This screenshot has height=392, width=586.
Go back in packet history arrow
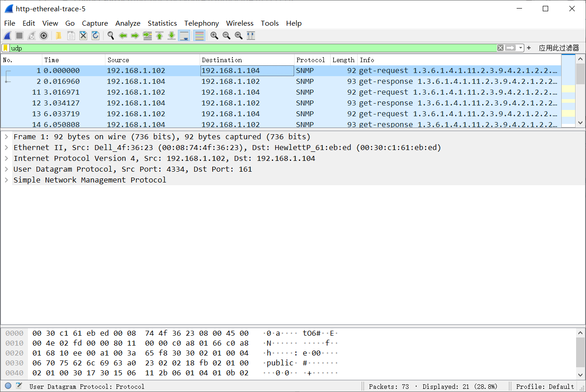click(x=123, y=36)
